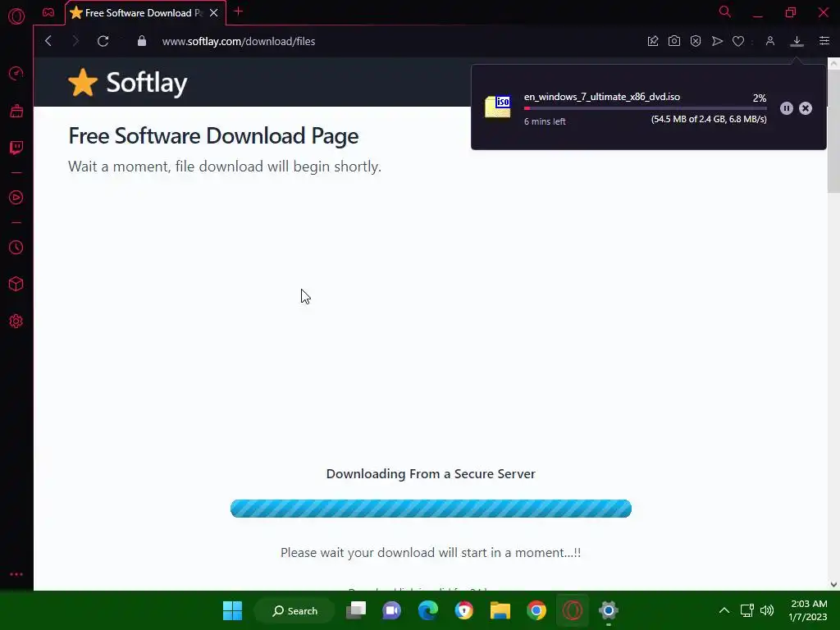
Task: Go to Softlay homepage logo
Action: coord(127,83)
